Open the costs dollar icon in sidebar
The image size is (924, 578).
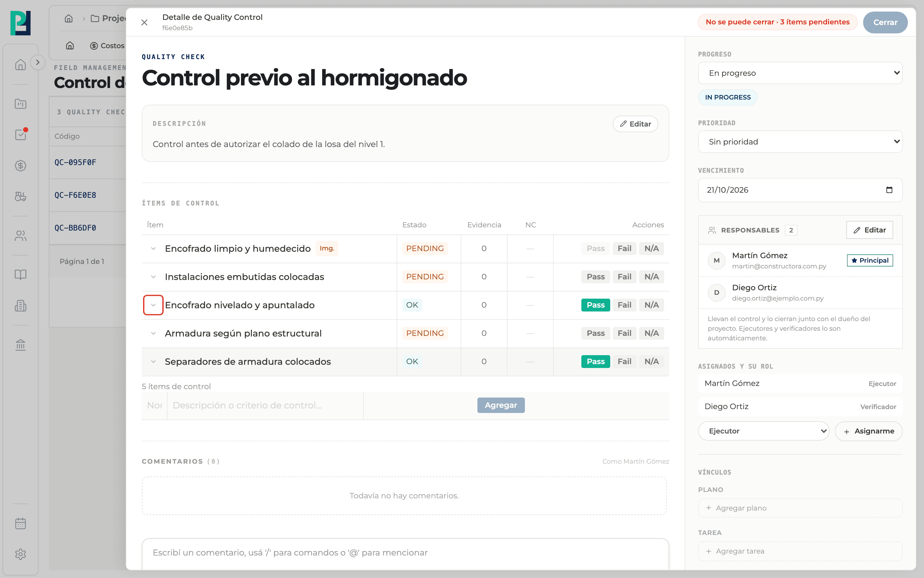coord(20,165)
